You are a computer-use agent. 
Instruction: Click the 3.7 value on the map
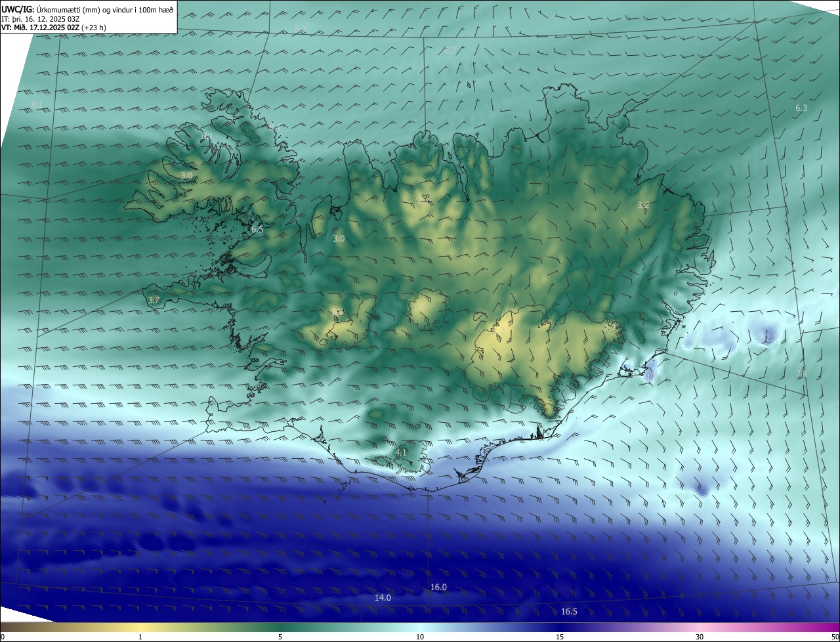point(154,300)
